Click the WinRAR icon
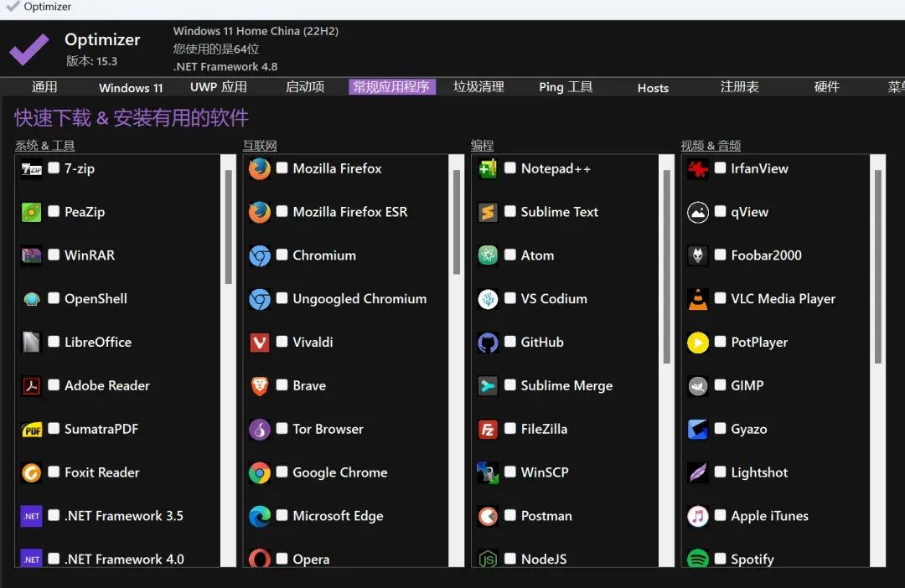 31,255
